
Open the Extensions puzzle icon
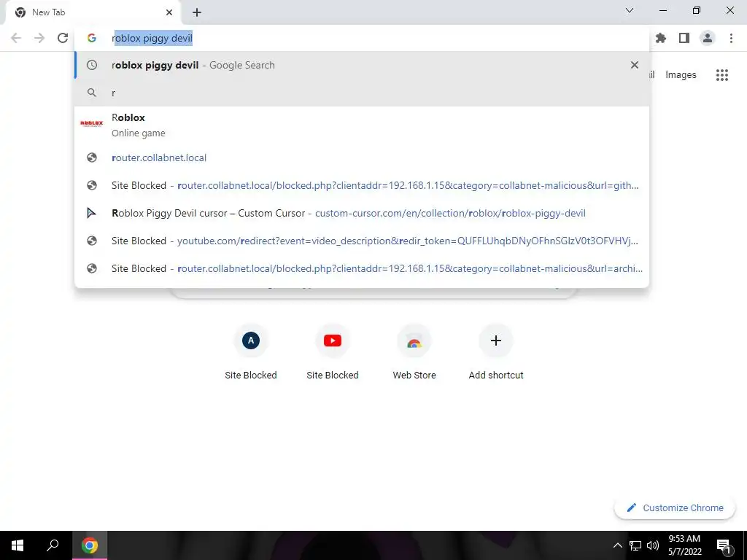coord(661,38)
